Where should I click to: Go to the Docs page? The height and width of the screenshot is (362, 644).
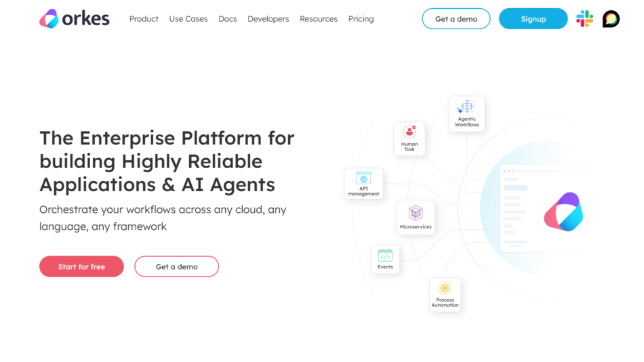point(228,19)
